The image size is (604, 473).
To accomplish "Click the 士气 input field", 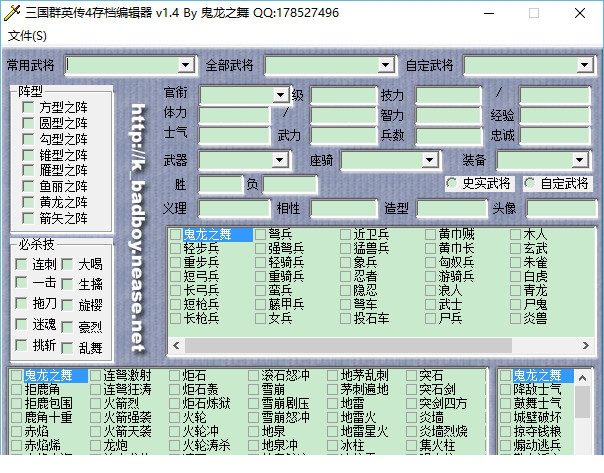I will (x=234, y=135).
